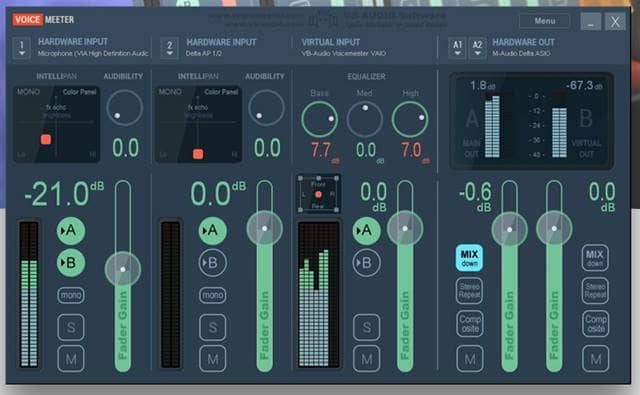This screenshot has width=640, height=395.
Task: Mute the Virtual Input strip
Action: pyautogui.click(x=367, y=359)
